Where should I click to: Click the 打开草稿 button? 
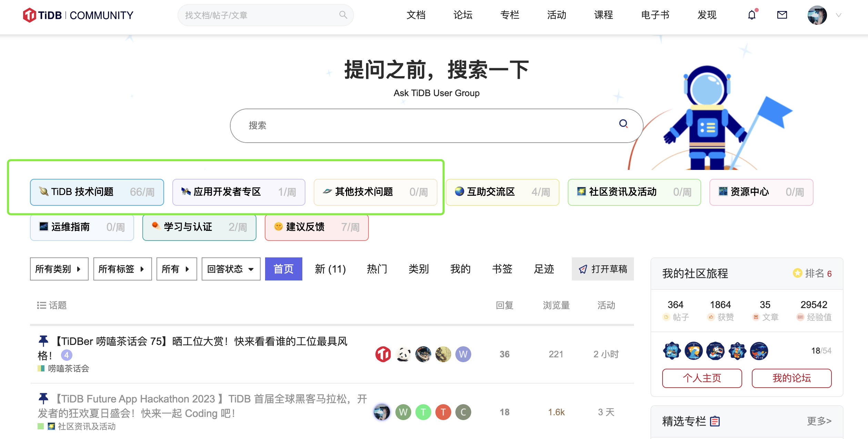(603, 269)
